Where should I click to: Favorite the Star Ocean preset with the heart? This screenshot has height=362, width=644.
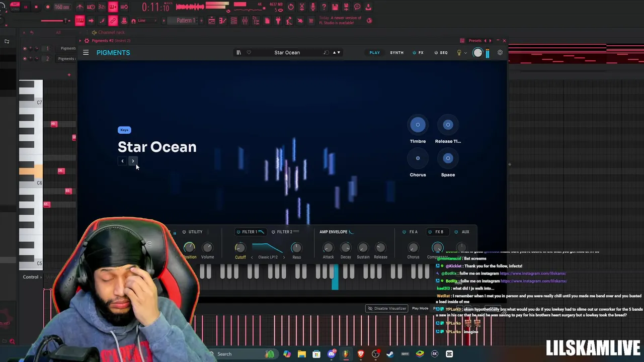[249, 53]
